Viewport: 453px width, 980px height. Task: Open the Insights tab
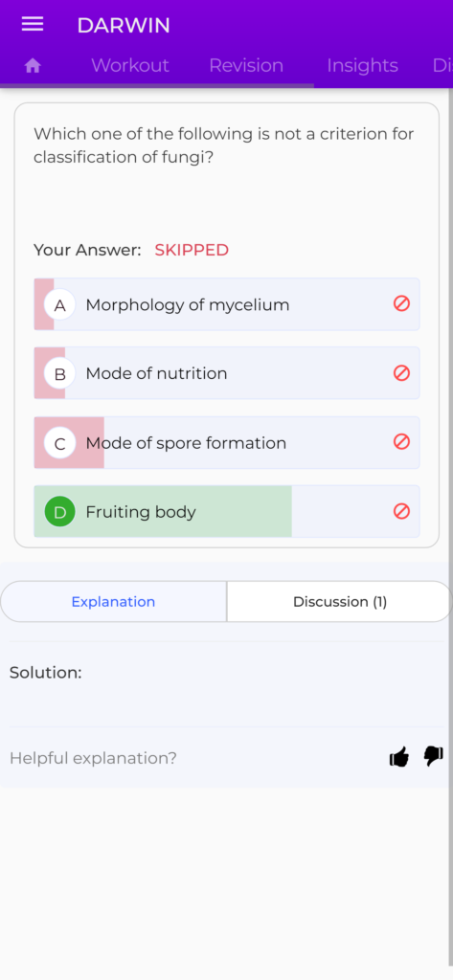coord(362,66)
